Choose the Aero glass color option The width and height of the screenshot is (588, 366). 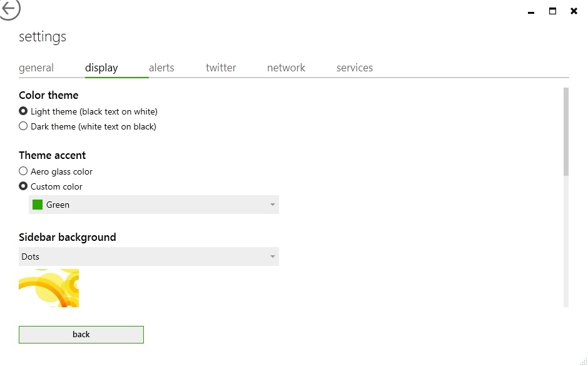[x=23, y=171]
